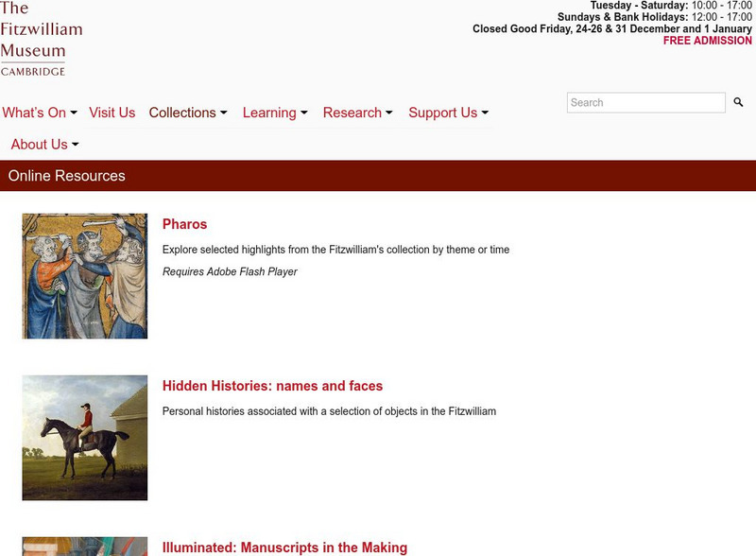
Task: Click the caret arrow beside Research
Action: (389, 113)
